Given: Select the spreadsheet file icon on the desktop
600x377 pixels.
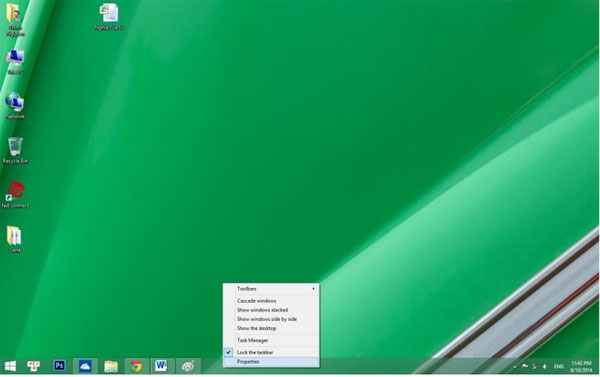Looking at the screenshot, I should (x=109, y=17).
